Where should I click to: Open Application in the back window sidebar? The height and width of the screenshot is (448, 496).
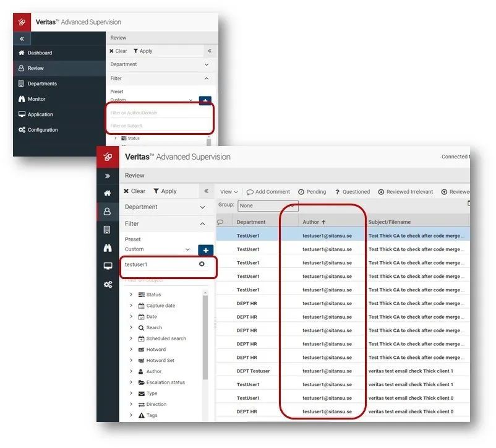[x=40, y=114]
